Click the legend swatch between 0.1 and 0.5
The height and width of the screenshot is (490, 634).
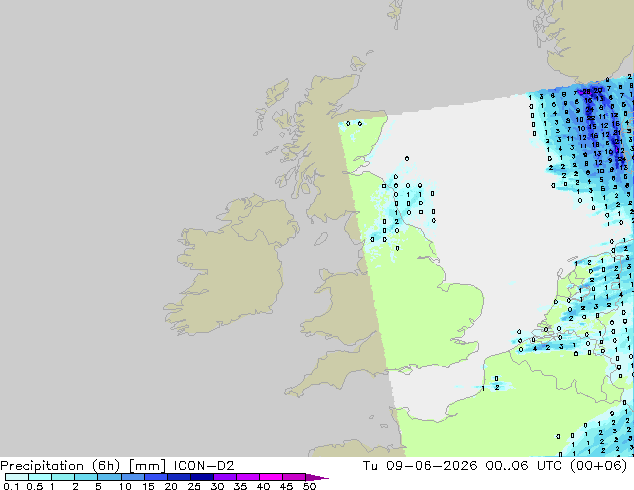[17, 477]
